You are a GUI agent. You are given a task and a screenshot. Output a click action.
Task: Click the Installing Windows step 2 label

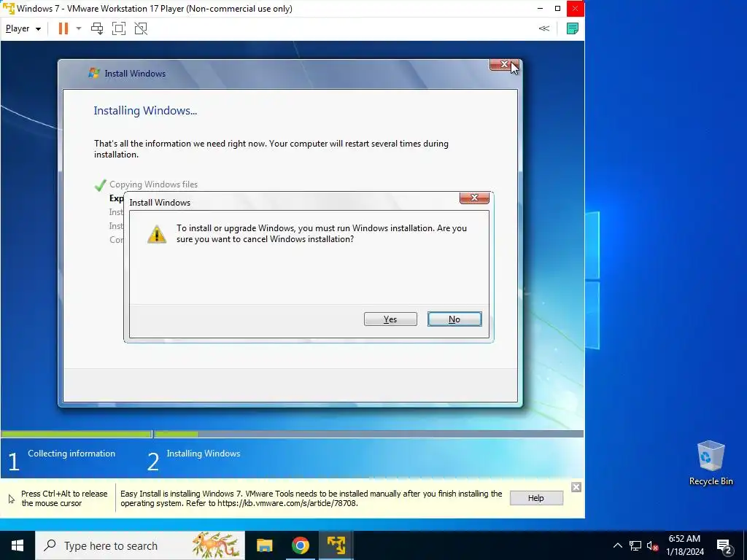pyautogui.click(x=204, y=454)
